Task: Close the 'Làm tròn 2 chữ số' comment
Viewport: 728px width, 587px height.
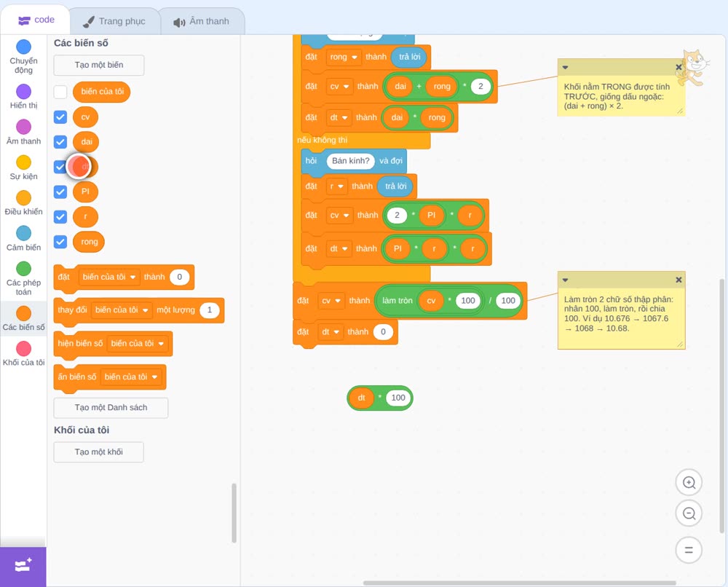Action: coord(678,280)
